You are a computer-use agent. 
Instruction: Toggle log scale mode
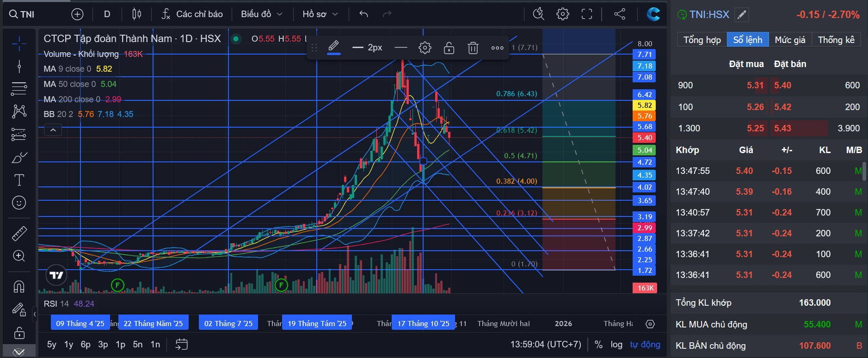point(616,344)
